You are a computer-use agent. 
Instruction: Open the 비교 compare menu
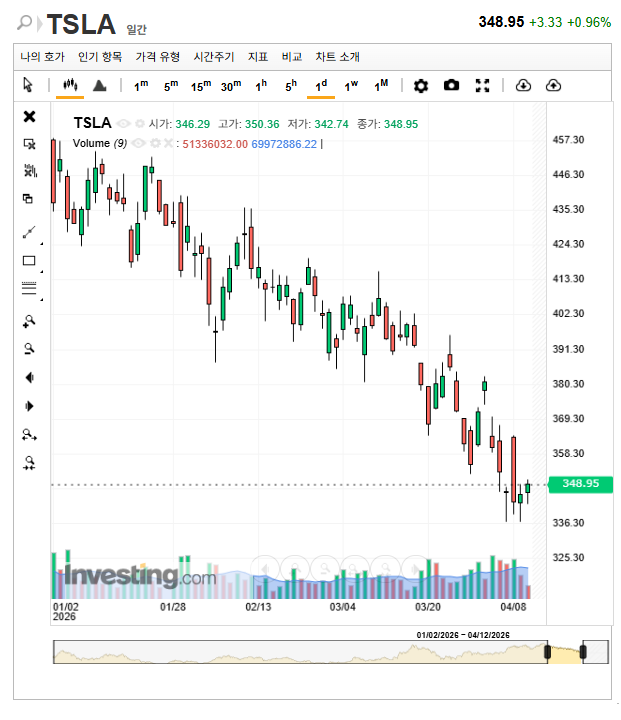click(x=292, y=56)
